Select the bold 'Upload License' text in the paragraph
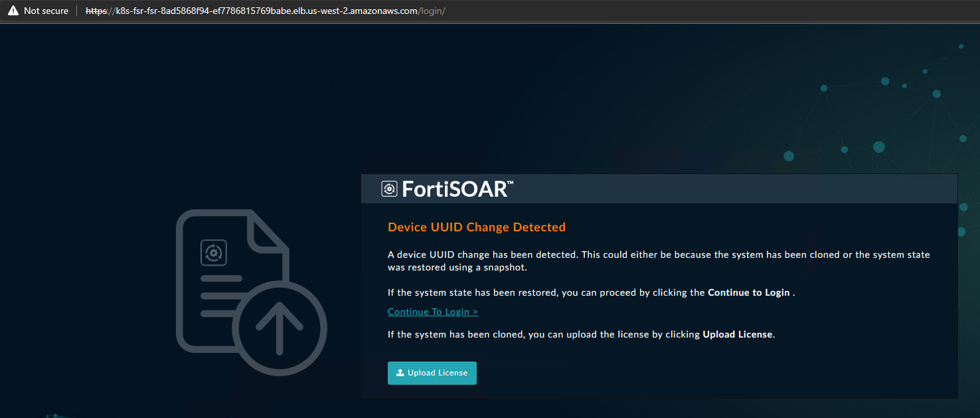980x418 pixels. pos(737,334)
